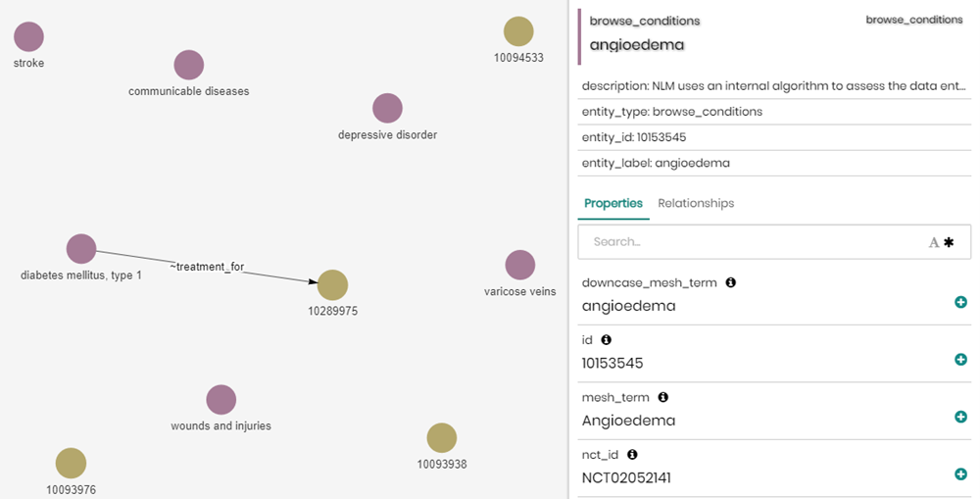Click info icon next to downcase_mesh_term
The height and width of the screenshot is (499, 980).
pos(730,282)
